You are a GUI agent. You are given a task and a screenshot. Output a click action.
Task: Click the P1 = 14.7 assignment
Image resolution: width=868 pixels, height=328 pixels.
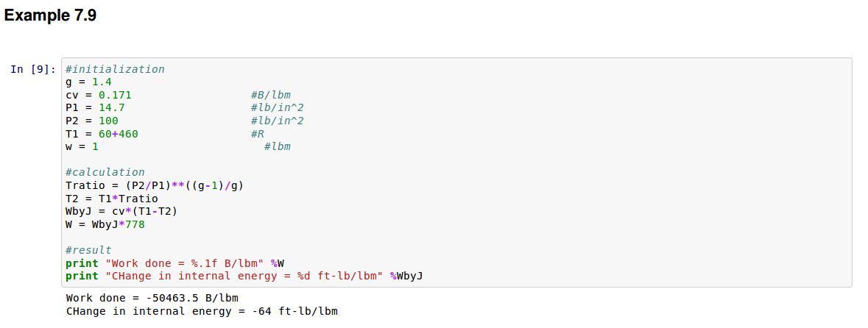(95, 107)
